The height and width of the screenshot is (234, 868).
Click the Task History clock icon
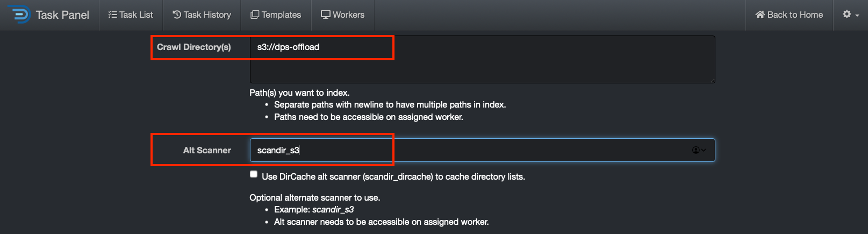click(177, 15)
